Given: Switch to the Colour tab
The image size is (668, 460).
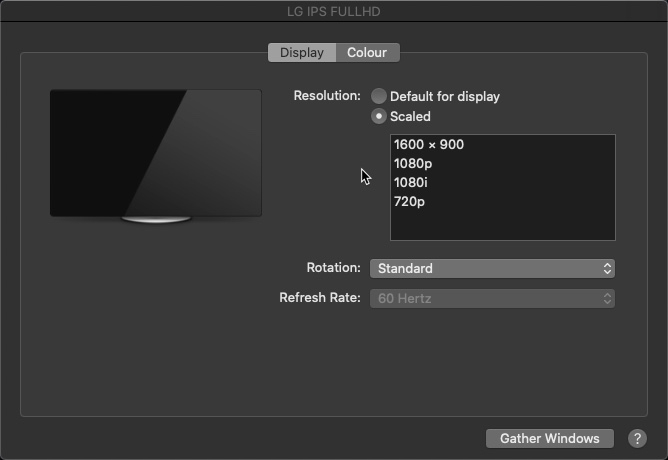Looking at the screenshot, I should coord(368,52).
